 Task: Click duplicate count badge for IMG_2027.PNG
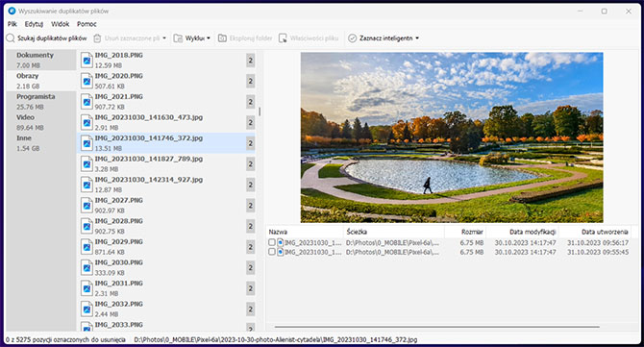pyautogui.click(x=251, y=206)
